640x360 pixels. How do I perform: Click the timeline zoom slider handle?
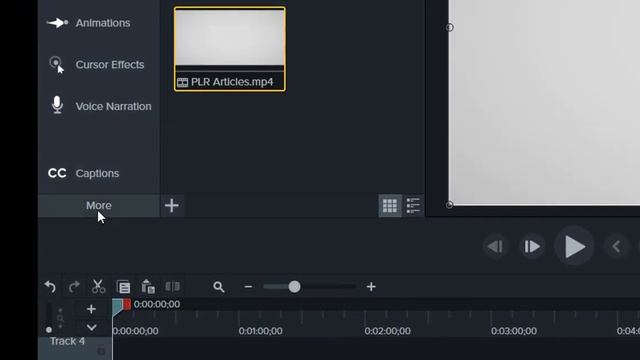point(294,287)
